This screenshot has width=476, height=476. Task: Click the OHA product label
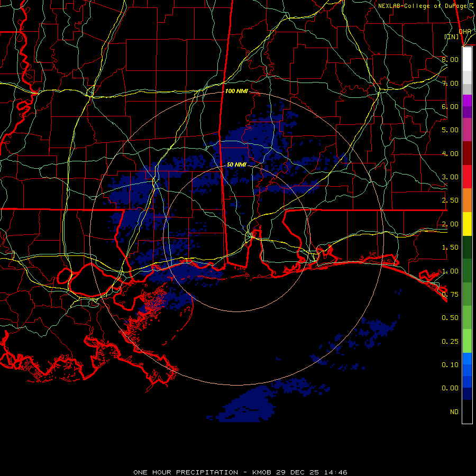(x=465, y=31)
